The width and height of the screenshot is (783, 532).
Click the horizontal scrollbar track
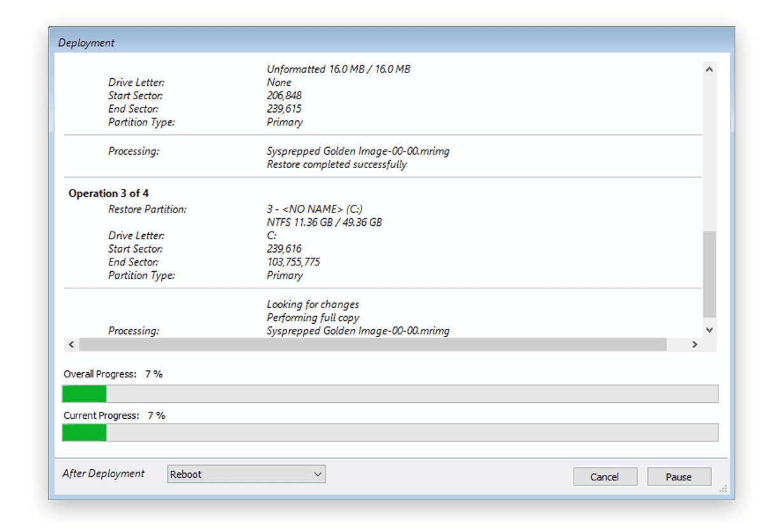(382, 344)
